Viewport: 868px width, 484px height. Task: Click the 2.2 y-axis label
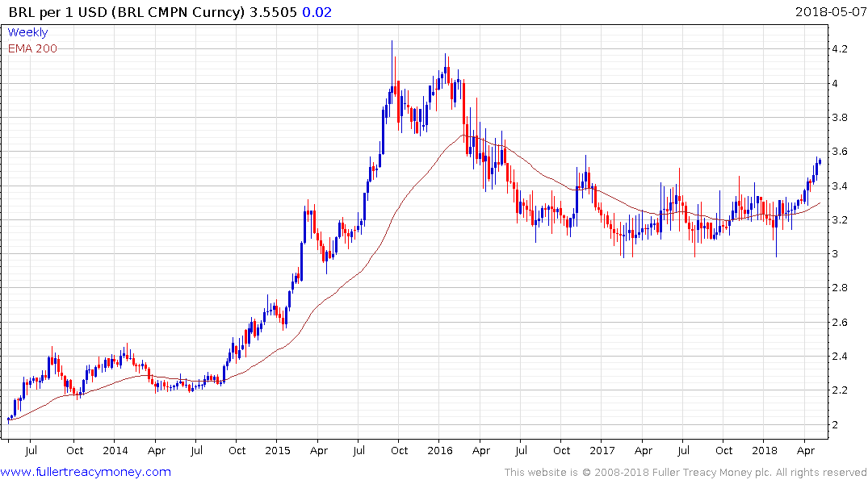pos(840,390)
